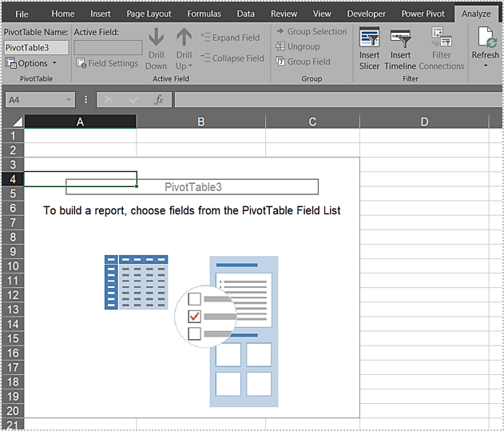Click the Insert Function fx icon
This screenshot has width=504, height=431.
pyautogui.click(x=159, y=100)
